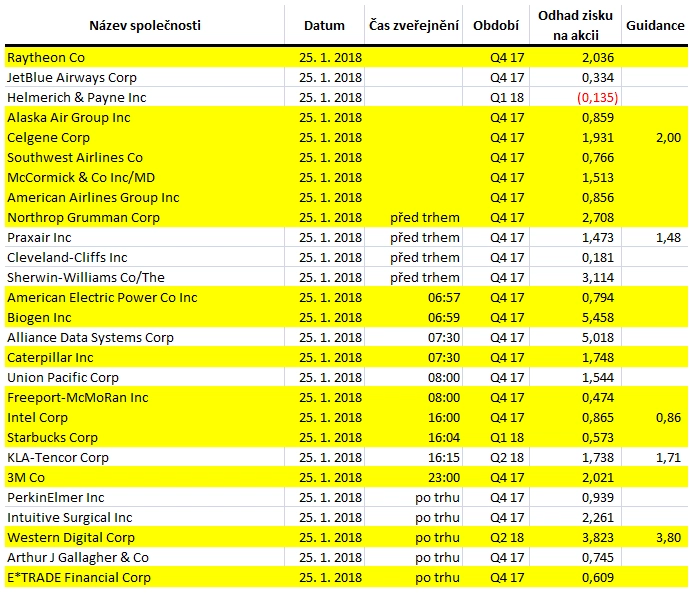Click period 'Q1 18' in Starbucks row
The image size is (694, 593).
pos(507,438)
